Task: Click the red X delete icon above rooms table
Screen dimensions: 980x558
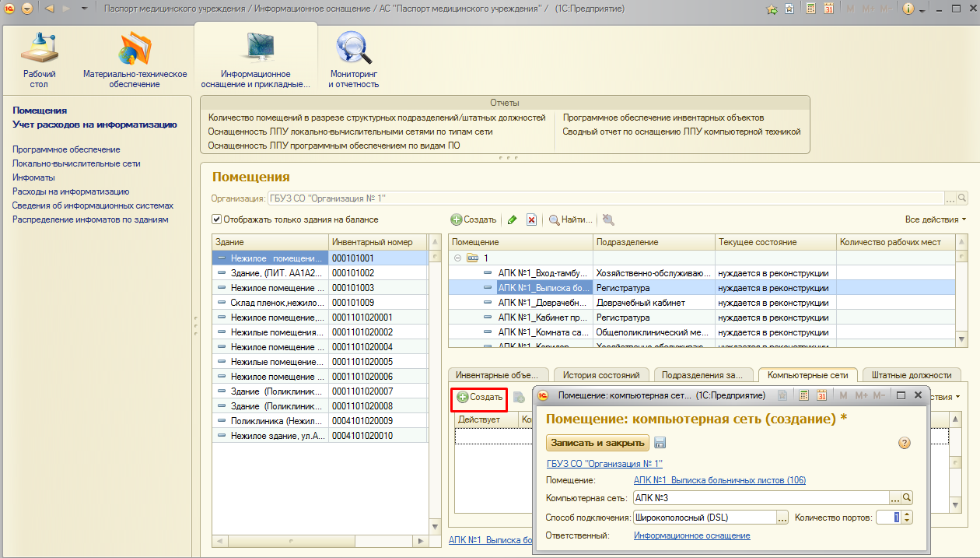Action: (x=531, y=220)
